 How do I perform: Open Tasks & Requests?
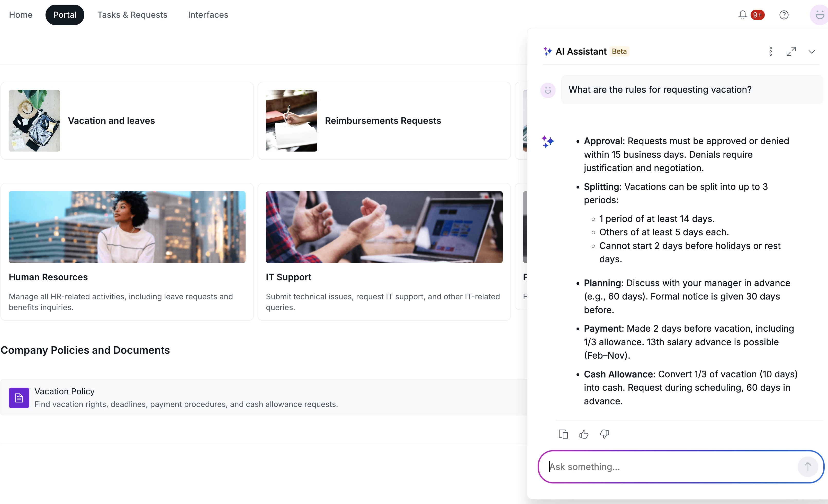click(x=132, y=15)
